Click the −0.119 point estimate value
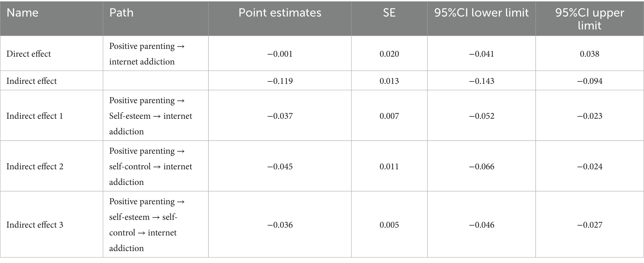Image resolution: width=644 pixels, height=263 pixels. (280, 81)
